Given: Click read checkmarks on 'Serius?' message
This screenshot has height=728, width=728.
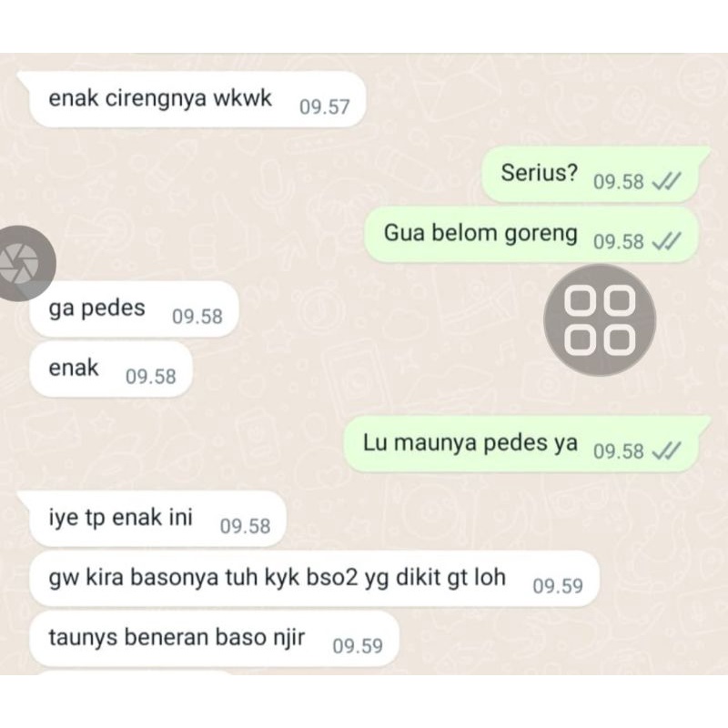Looking at the screenshot, I should tap(667, 181).
